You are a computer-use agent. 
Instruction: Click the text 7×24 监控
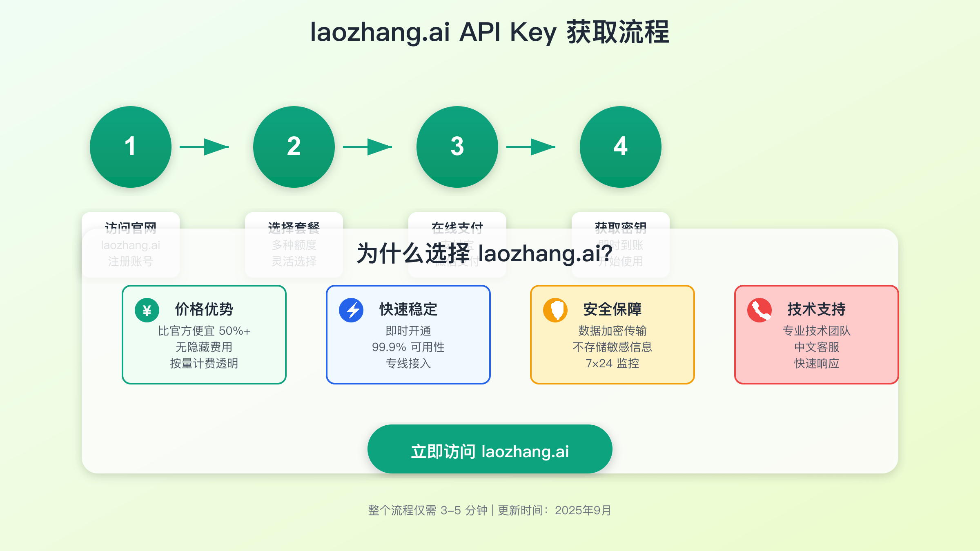(x=612, y=363)
